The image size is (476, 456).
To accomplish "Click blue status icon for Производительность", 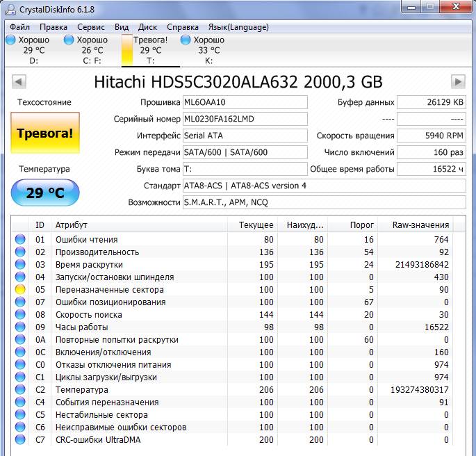I will (20, 252).
